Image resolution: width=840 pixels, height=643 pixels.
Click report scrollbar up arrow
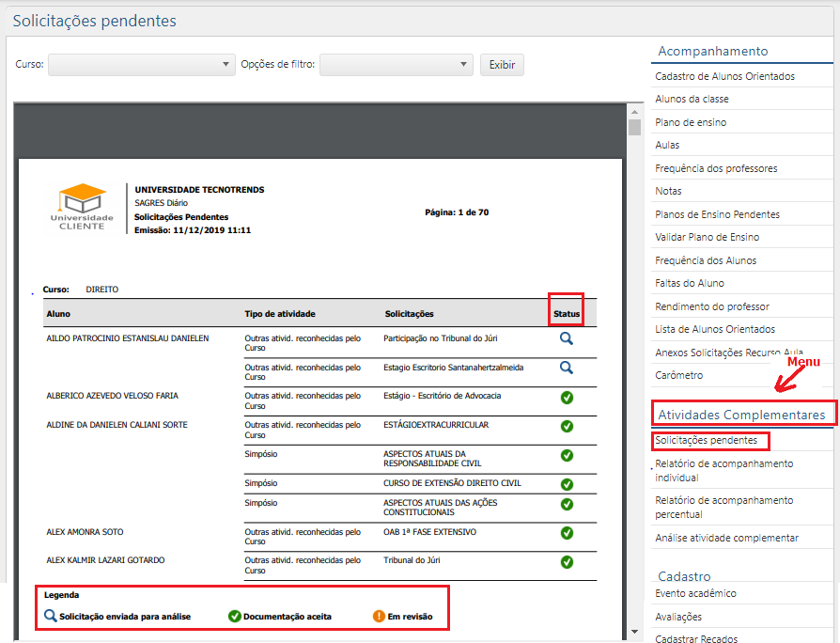(635, 108)
